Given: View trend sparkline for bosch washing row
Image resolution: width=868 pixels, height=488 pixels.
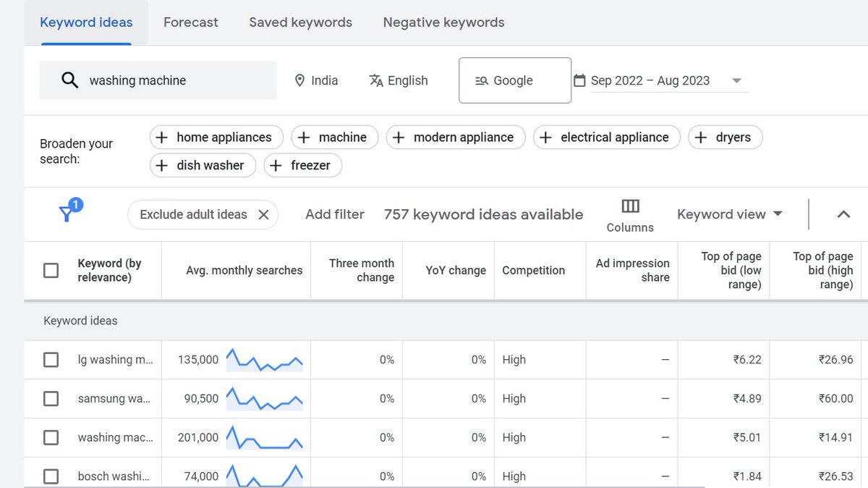Looking at the screenshot, I should [264, 476].
